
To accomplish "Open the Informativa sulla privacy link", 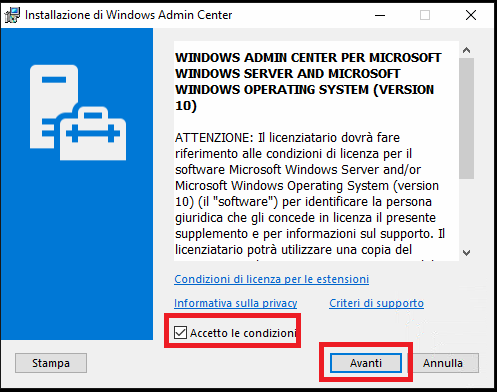I will (x=235, y=303).
